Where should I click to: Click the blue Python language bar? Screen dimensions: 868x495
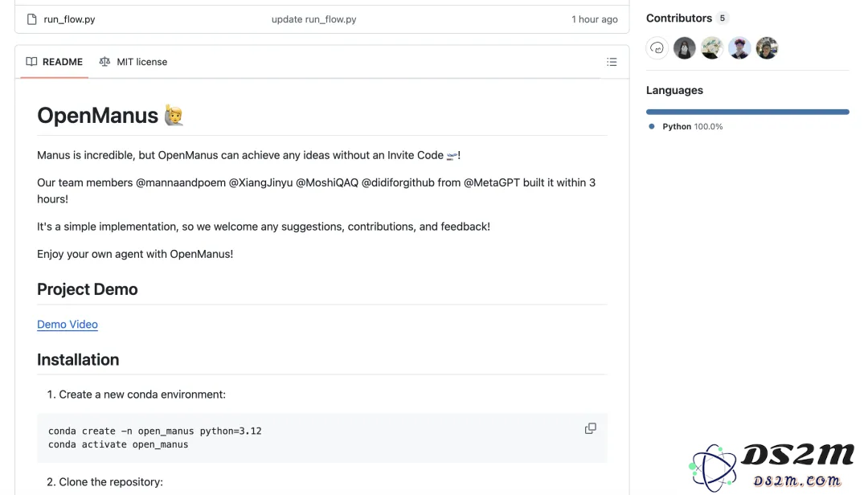(747, 112)
